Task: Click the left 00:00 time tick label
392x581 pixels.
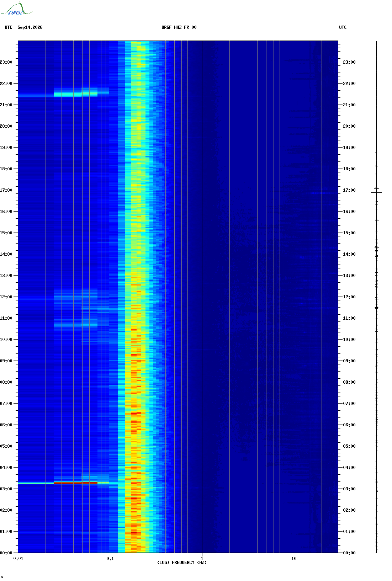Action: 6,553
